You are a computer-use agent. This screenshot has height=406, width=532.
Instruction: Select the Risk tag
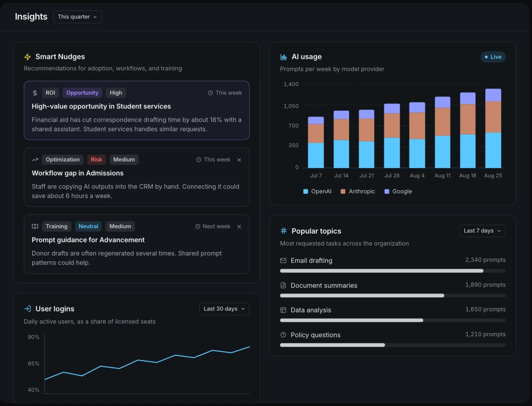pyautogui.click(x=96, y=160)
